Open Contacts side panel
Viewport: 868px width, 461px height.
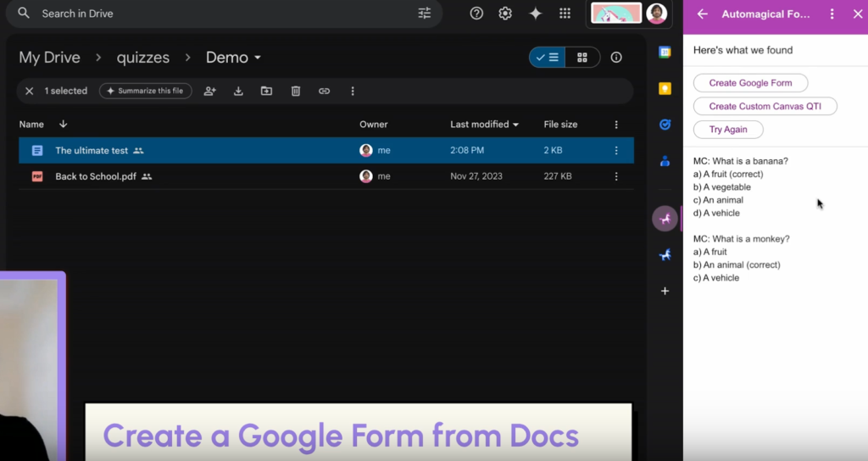pyautogui.click(x=665, y=161)
